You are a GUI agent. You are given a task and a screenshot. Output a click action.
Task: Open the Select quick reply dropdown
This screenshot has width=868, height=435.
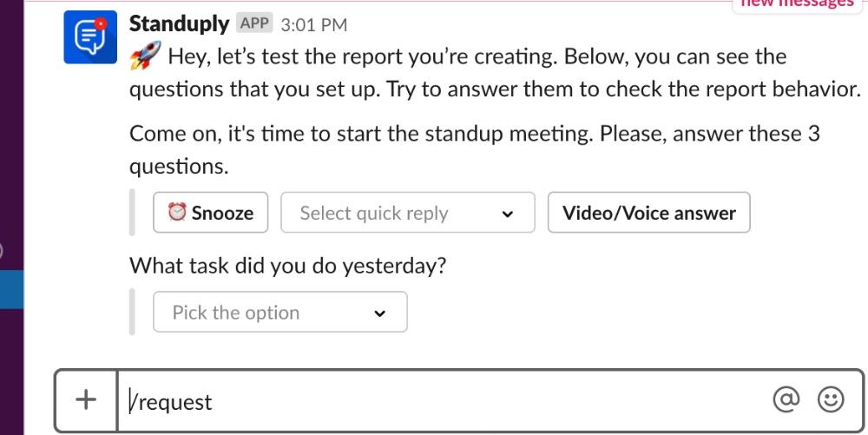408,213
